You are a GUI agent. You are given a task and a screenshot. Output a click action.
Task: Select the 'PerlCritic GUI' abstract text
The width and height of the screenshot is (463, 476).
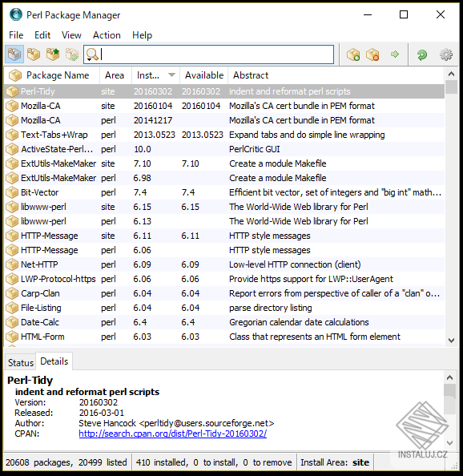254,149
